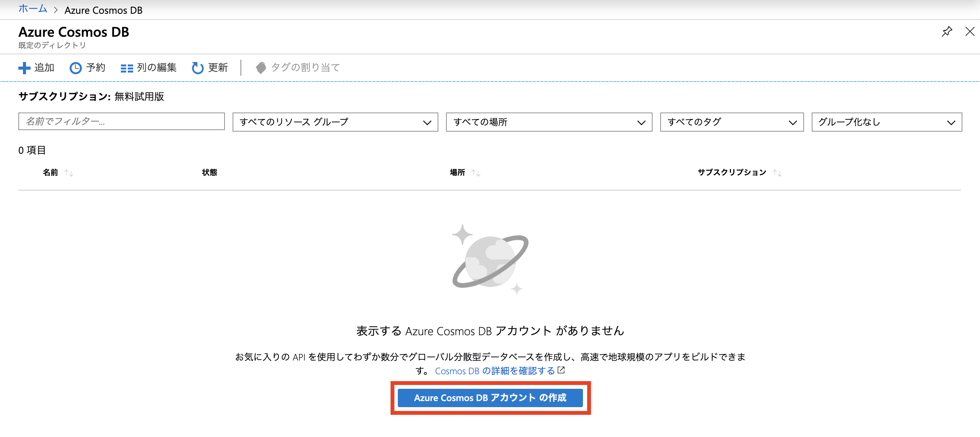Click the 追加 plus icon

tap(24, 68)
